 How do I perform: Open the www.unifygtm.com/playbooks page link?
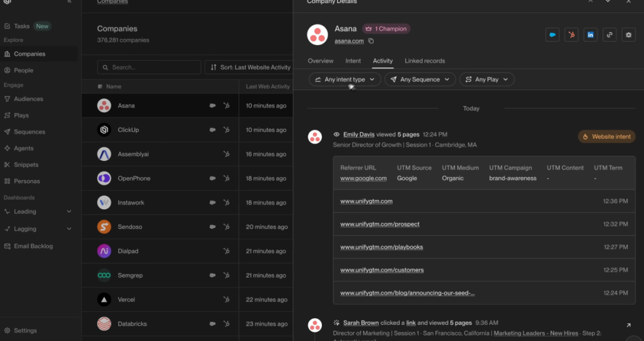[x=382, y=247]
